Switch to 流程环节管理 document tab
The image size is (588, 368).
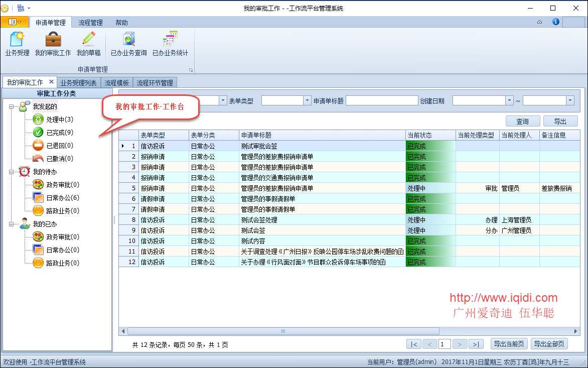(155, 83)
